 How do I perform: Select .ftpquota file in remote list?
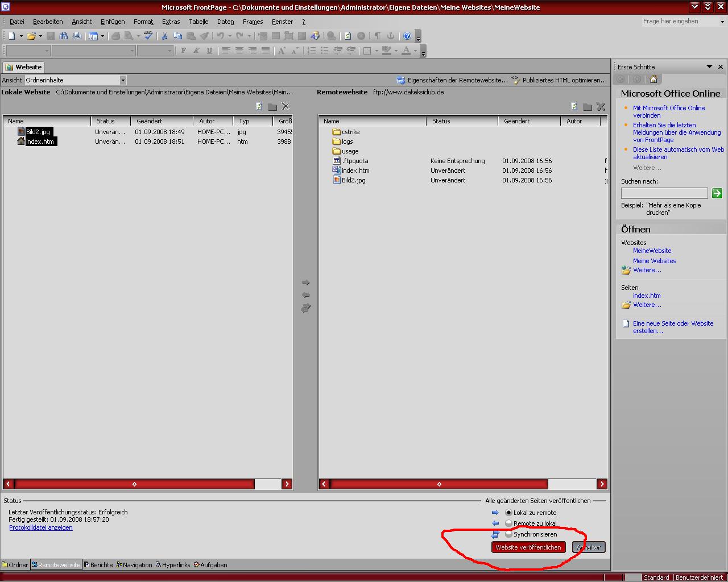350,161
